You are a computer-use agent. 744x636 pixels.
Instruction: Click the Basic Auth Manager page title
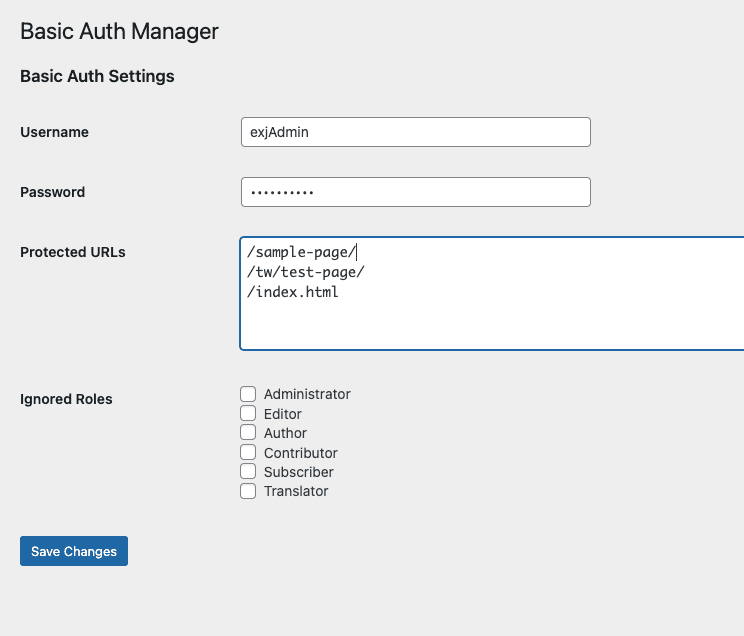119,32
